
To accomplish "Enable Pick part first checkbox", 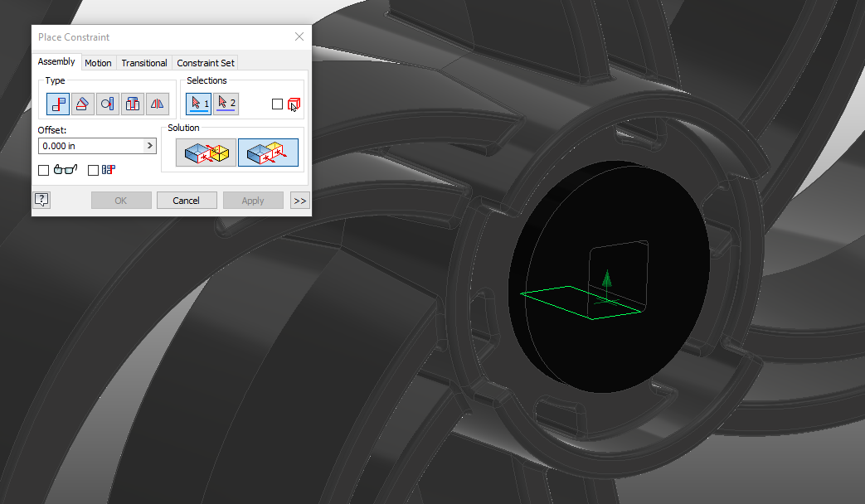I will (278, 104).
